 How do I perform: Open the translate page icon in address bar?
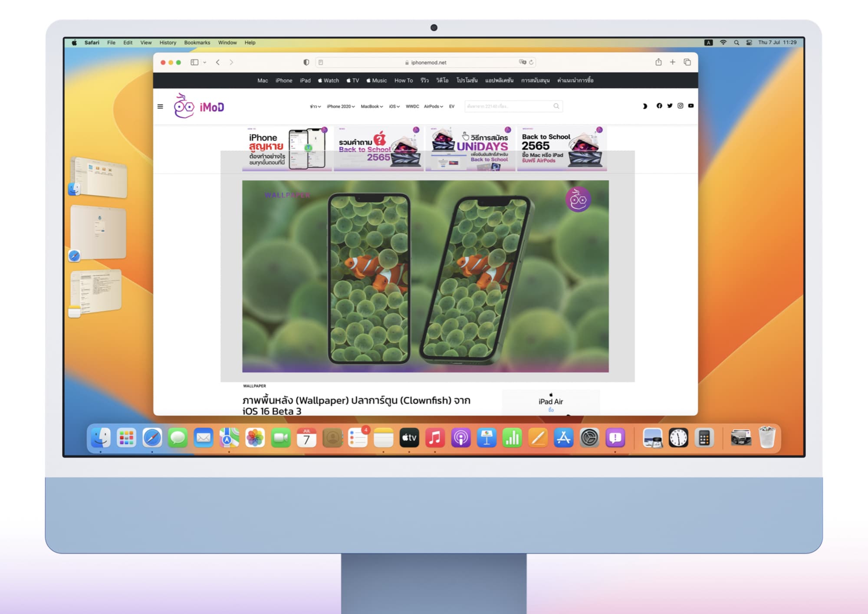point(522,62)
